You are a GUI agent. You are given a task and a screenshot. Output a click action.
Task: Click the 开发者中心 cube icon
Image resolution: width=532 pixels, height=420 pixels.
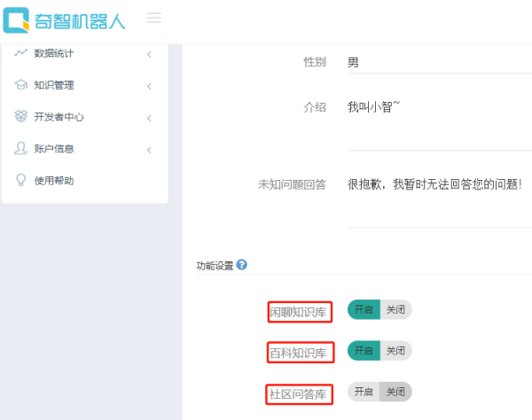[20, 117]
